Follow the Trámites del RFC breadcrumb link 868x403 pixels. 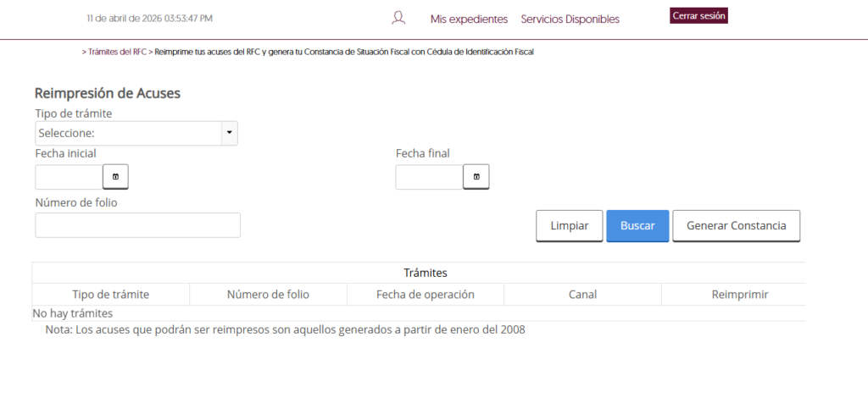click(x=117, y=52)
